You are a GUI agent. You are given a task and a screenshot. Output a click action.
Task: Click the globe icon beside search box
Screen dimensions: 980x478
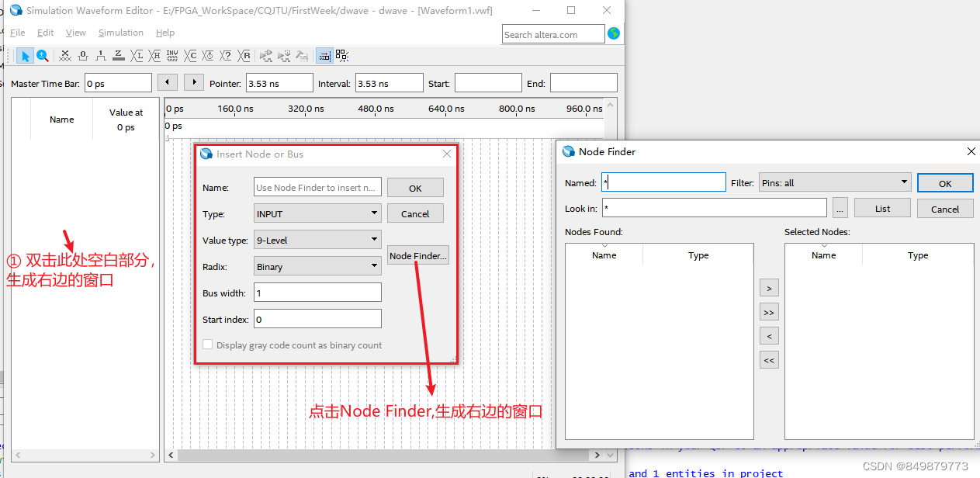click(614, 33)
